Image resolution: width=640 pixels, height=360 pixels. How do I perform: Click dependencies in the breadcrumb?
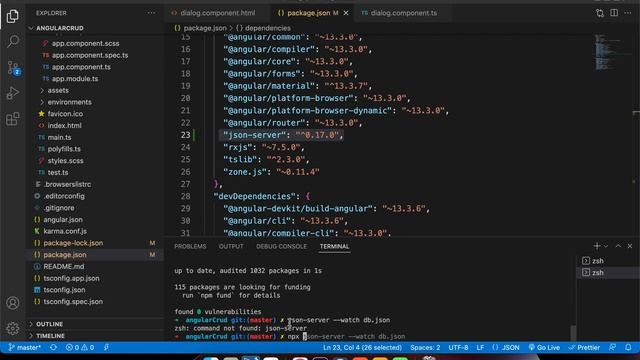point(267,28)
